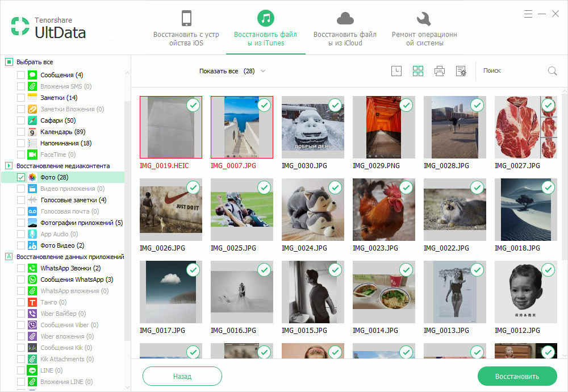This screenshot has height=392, width=568.
Task: Open Восстановить с устройства iOS tab
Action: coord(186,28)
